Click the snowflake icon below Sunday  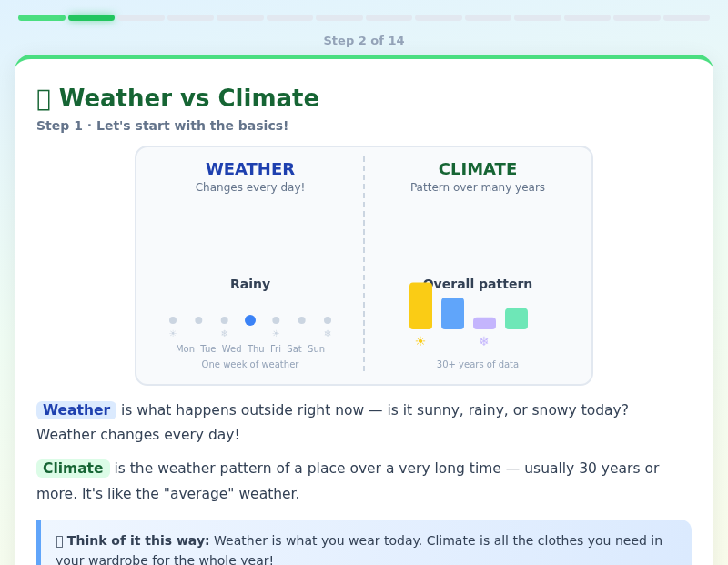[x=327, y=333]
